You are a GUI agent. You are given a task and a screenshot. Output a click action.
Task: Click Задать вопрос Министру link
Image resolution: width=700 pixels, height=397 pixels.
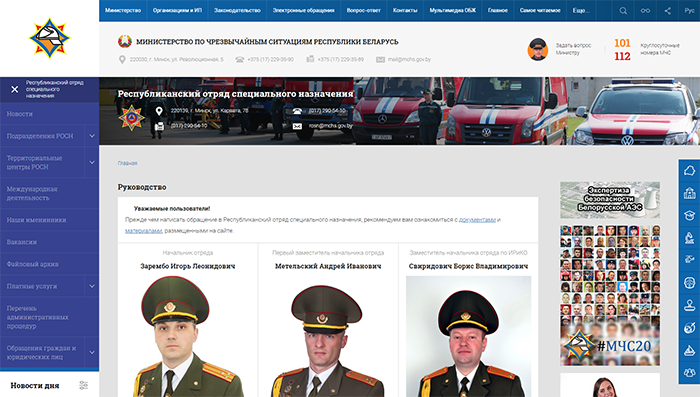pos(573,49)
